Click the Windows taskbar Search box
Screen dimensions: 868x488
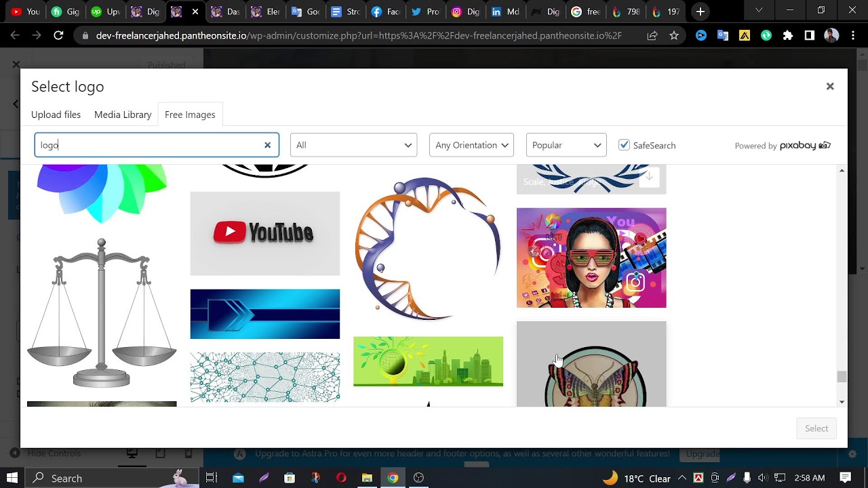coord(113,478)
